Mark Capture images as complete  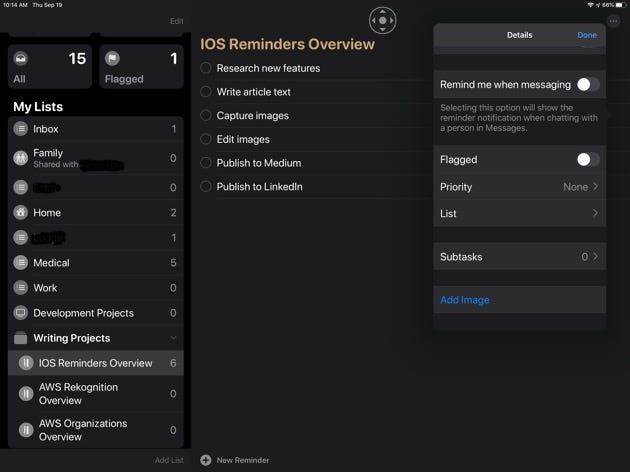206,115
